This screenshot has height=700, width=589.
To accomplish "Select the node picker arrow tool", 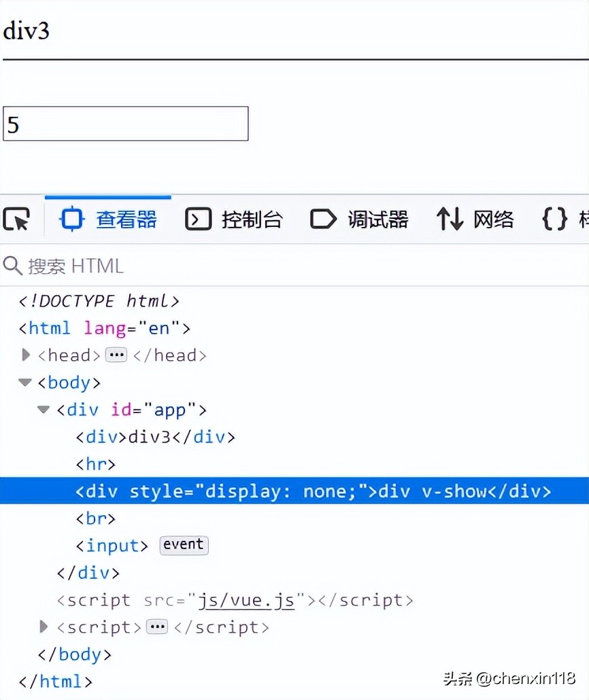I will pos(16,219).
